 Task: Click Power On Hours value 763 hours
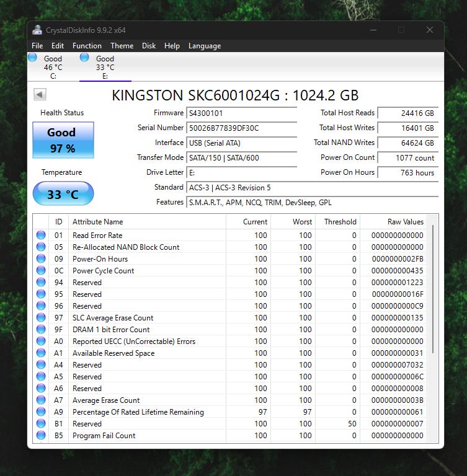[x=408, y=173]
